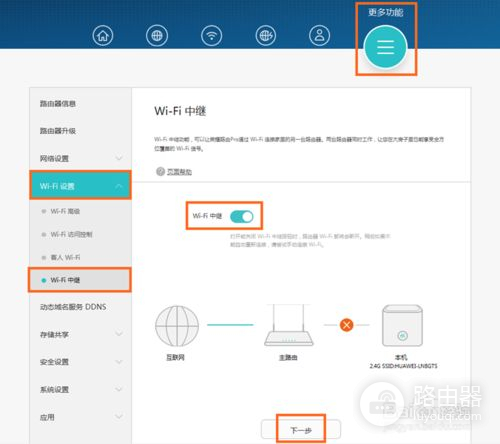This screenshot has width=500, height=444.
Task: Expand the 网络设置 chevron
Action: pyautogui.click(x=119, y=158)
